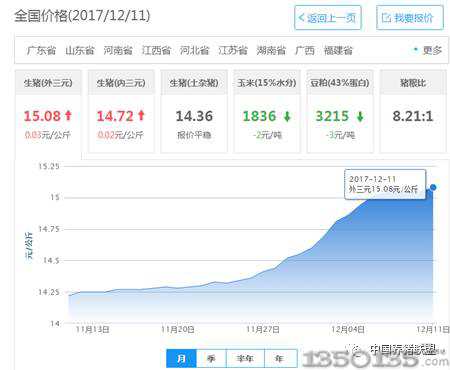450x370 pixels.
Task: Choose 河南省 from province list
Action: [x=118, y=50]
